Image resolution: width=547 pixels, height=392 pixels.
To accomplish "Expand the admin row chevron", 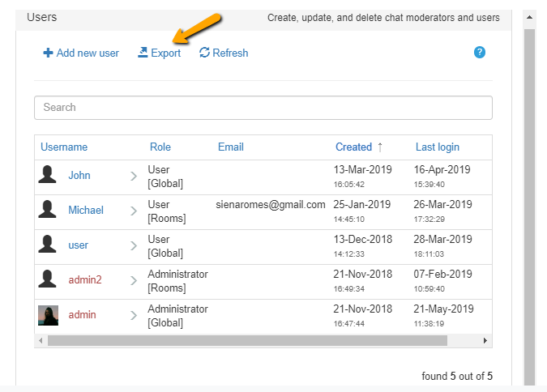I will (134, 316).
